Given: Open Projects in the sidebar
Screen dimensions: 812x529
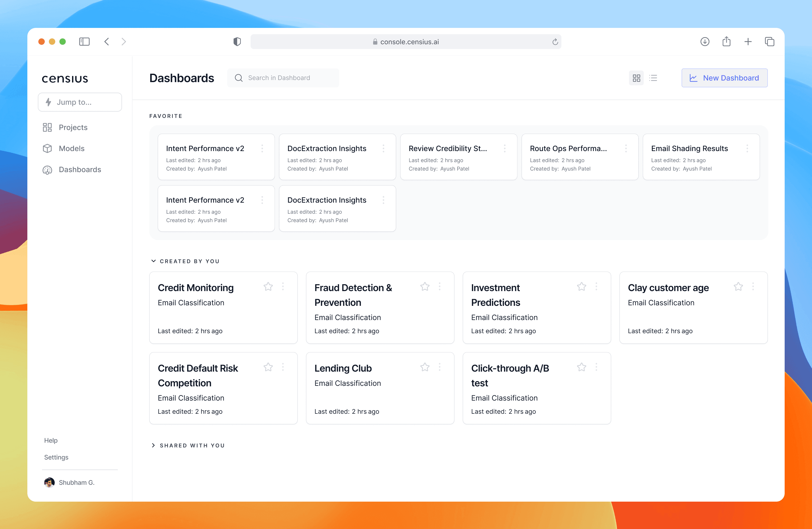Looking at the screenshot, I should 73,127.
